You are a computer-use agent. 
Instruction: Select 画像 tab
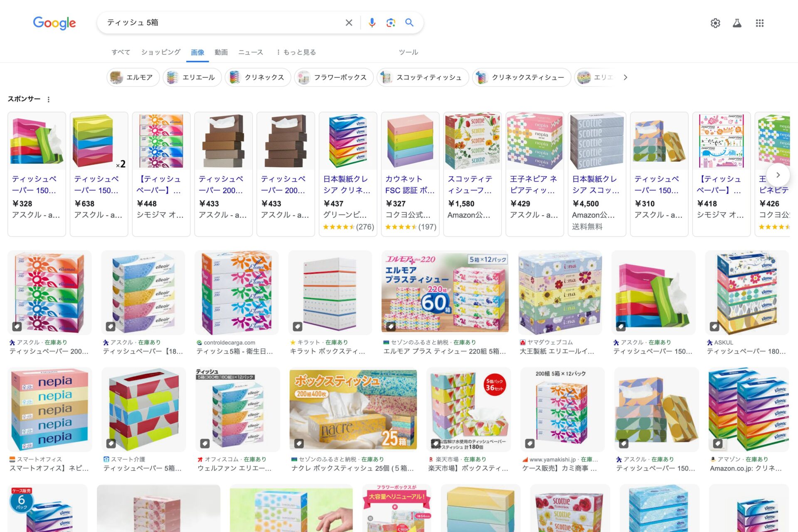pyautogui.click(x=197, y=52)
